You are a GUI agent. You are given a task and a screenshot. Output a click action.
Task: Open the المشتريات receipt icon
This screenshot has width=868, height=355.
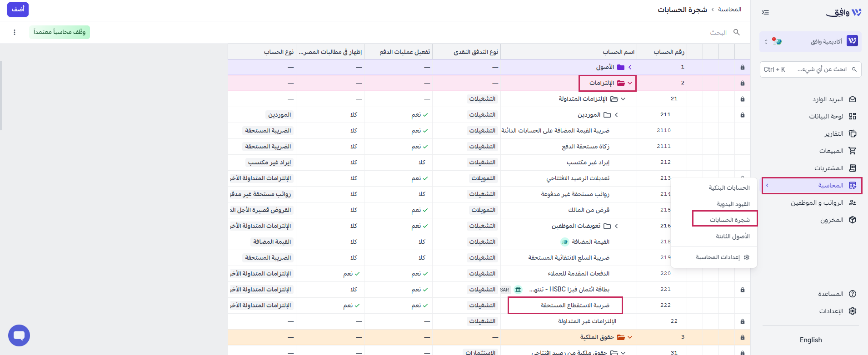(853, 168)
